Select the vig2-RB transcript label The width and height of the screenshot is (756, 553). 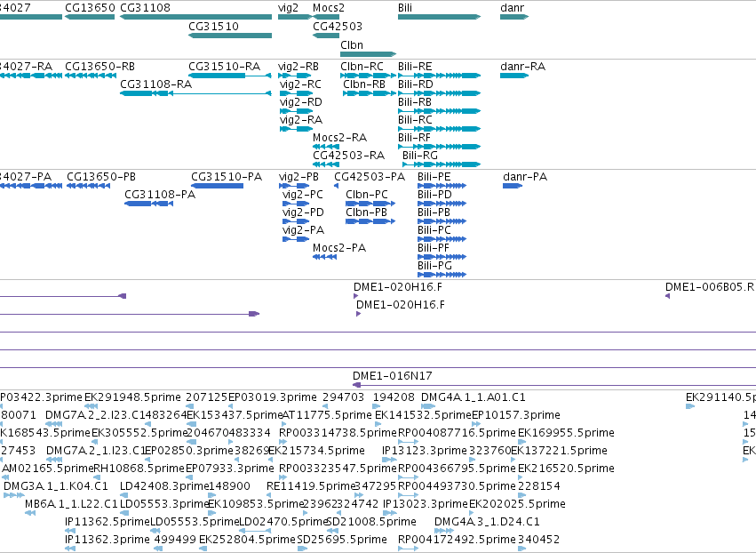298,66
